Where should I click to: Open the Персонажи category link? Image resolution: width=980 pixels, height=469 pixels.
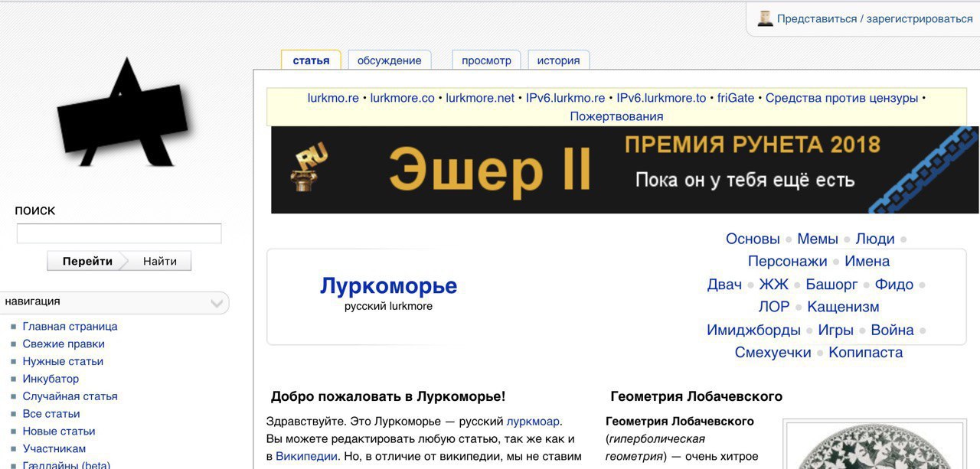(x=788, y=261)
